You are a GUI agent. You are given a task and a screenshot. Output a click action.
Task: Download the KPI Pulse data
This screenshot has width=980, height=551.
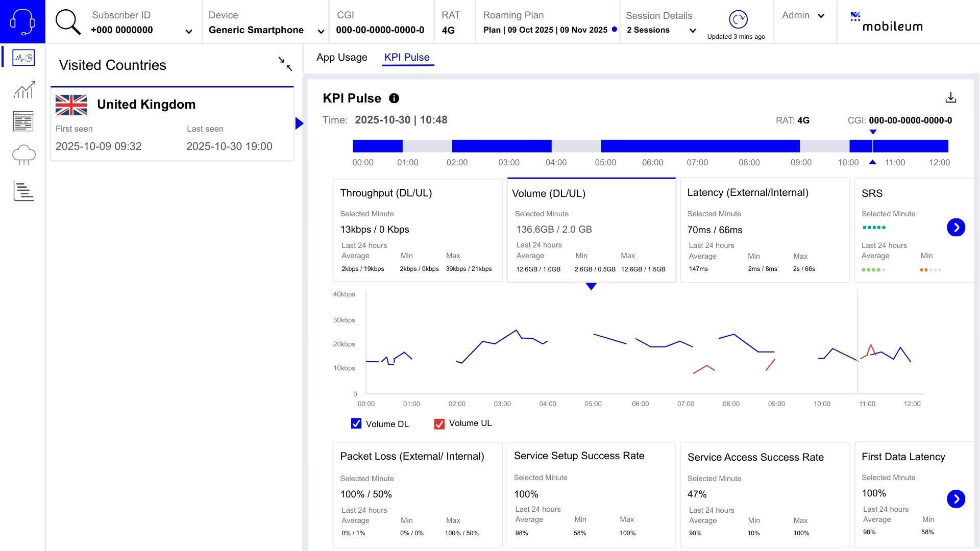tap(950, 97)
